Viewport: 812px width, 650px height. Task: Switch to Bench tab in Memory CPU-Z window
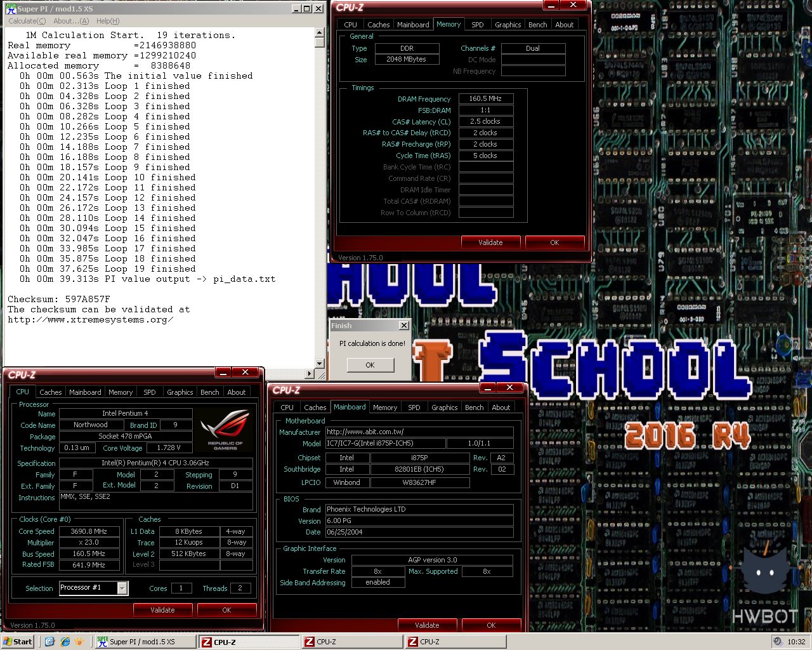tap(538, 25)
